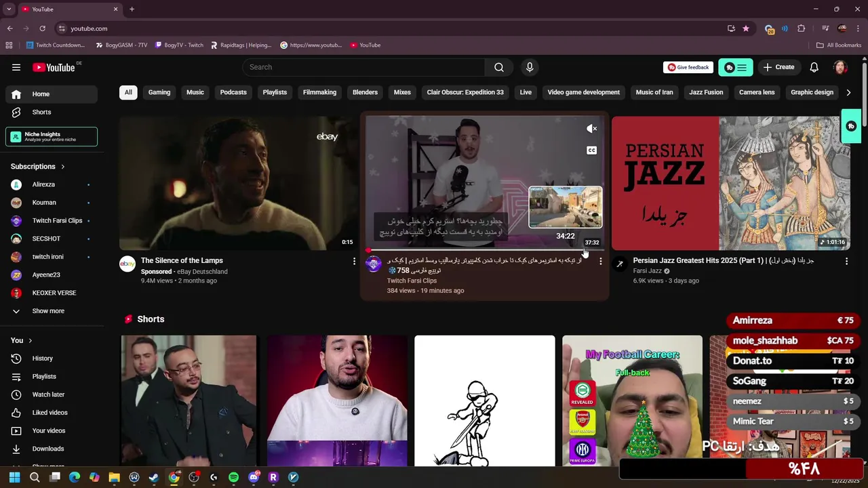Select Clair Obscur: Expedition 33 chip
The height and width of the screenshot is (488, 868).
click(x=465, y=92)
